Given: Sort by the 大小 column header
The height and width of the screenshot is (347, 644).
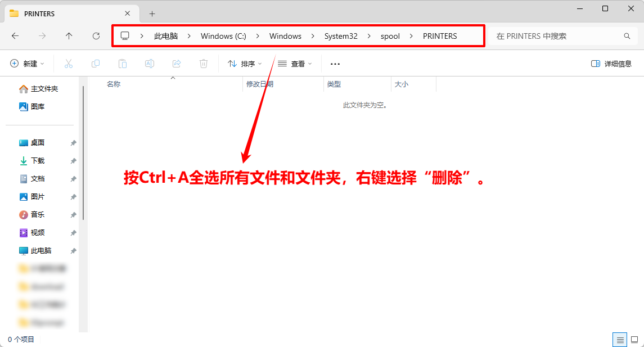Looking at the screenshot, I should pyautogui.click(x=401, y=84).
